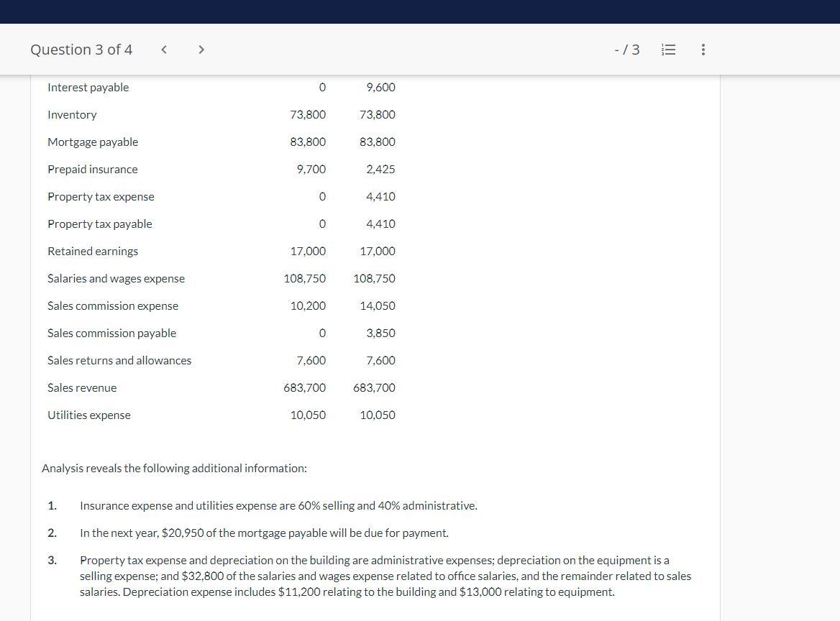Click the Retained earnings entry

(x=93, y=251)
